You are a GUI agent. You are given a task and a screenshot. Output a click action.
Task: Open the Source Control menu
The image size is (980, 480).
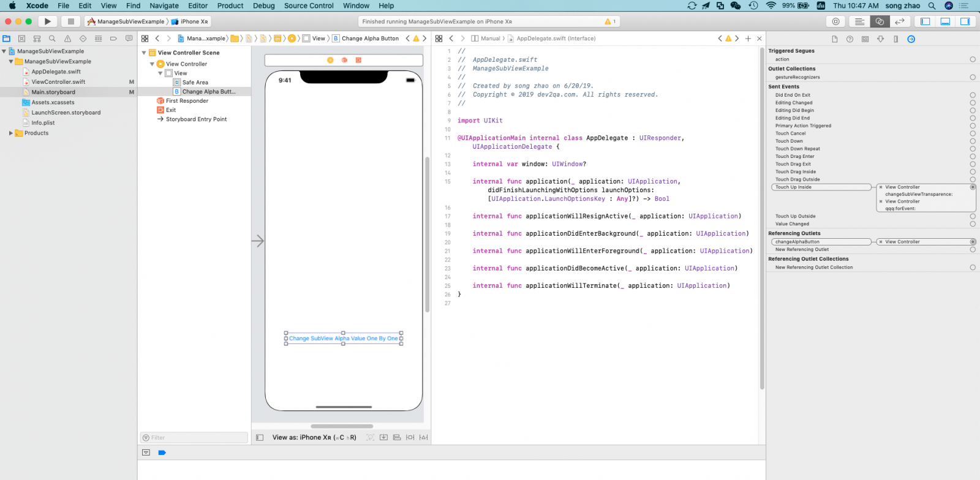pyautogui.click(x=309, y=6)
